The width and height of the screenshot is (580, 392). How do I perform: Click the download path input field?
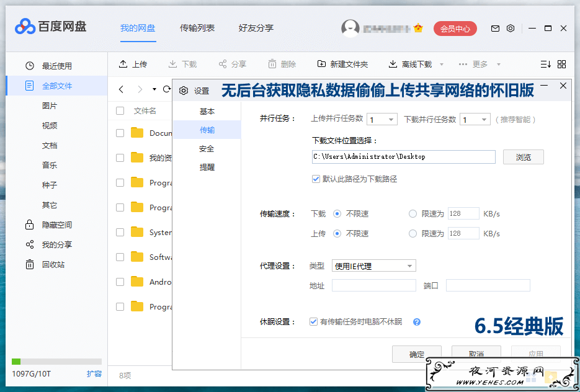pos(404,157)
